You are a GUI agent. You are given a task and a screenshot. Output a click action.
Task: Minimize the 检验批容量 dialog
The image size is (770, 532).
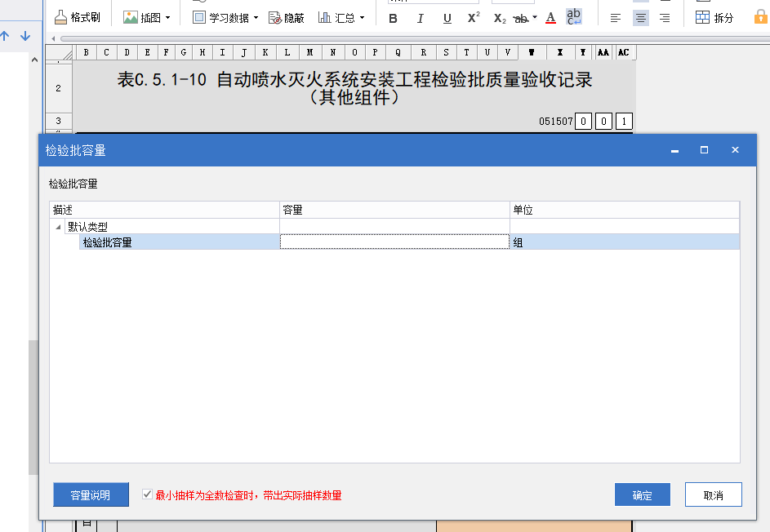(674, 150)
